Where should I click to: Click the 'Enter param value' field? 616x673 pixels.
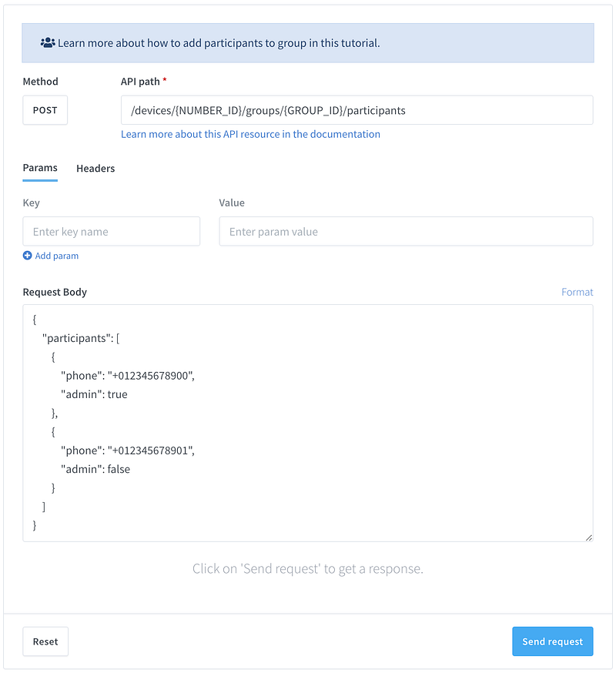[x=406, y=231]
